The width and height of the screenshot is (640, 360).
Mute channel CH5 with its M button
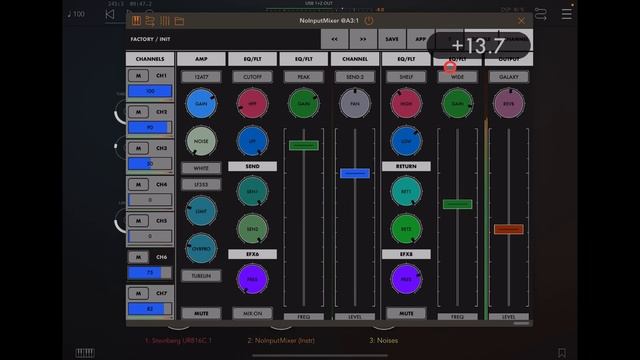coord(138,221)
